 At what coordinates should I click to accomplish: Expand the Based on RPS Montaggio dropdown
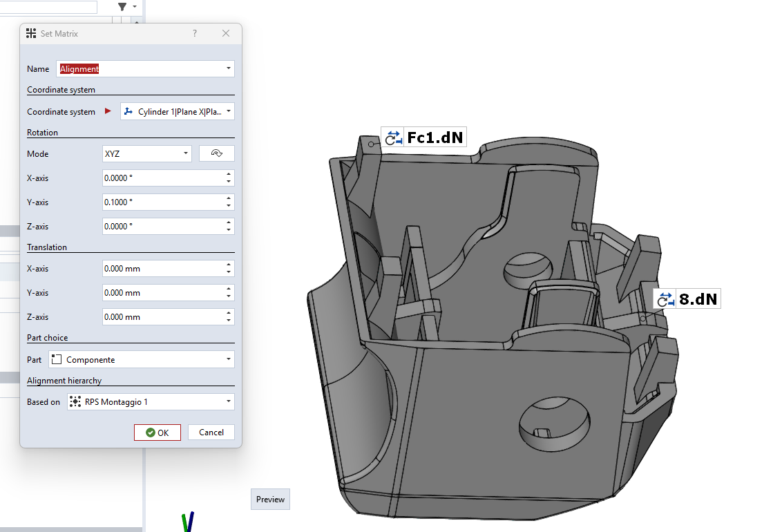coord(228,401)
